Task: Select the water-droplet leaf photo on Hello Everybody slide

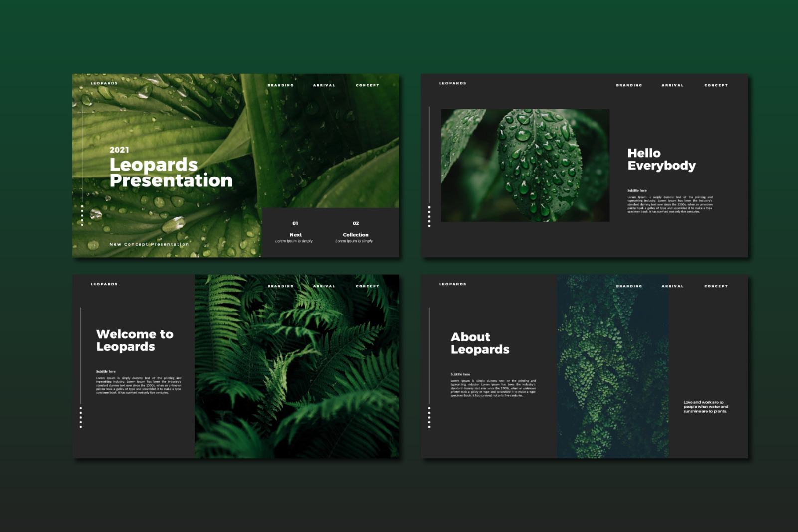Action: tap(525, 166)
